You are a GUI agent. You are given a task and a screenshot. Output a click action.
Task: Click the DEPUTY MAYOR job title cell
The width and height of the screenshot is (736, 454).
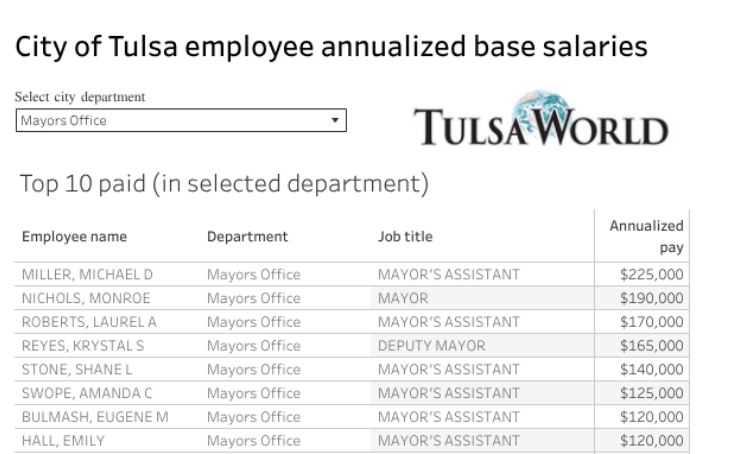[x=431, y=346]
